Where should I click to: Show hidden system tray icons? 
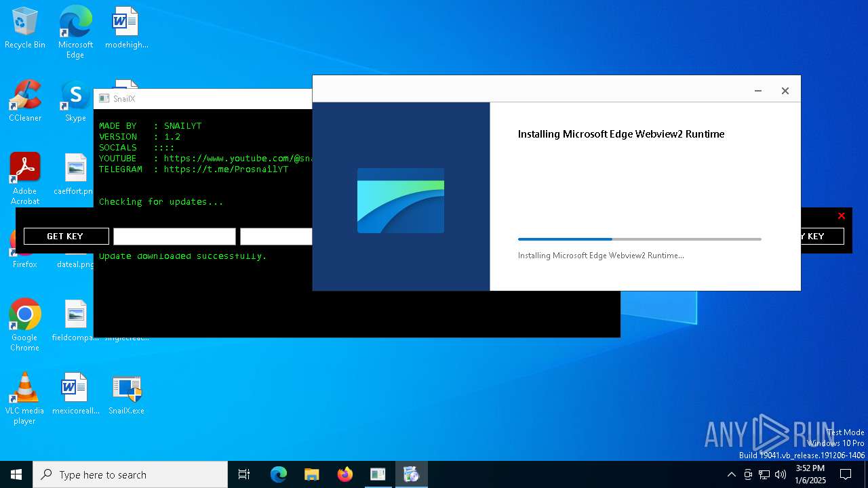coord(731,474)
